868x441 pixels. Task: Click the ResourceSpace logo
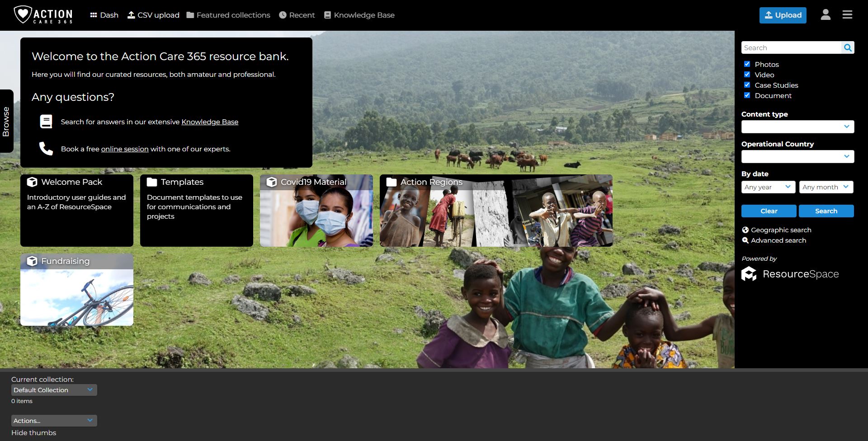790,274
